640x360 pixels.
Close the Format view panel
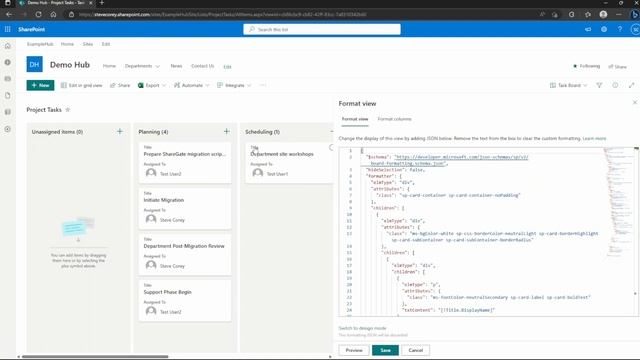pyautogui.click(x=635, y=102)
